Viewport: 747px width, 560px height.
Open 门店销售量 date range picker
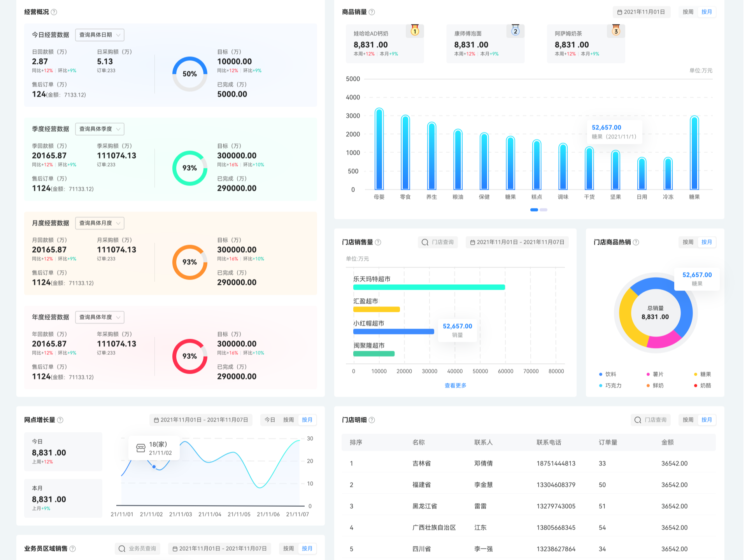[517, 242]
